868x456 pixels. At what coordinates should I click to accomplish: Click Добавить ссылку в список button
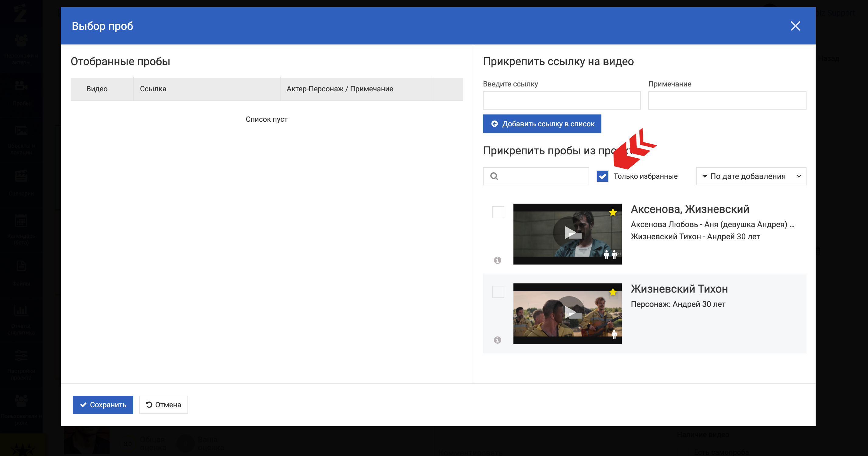click(x=542, y=124)
